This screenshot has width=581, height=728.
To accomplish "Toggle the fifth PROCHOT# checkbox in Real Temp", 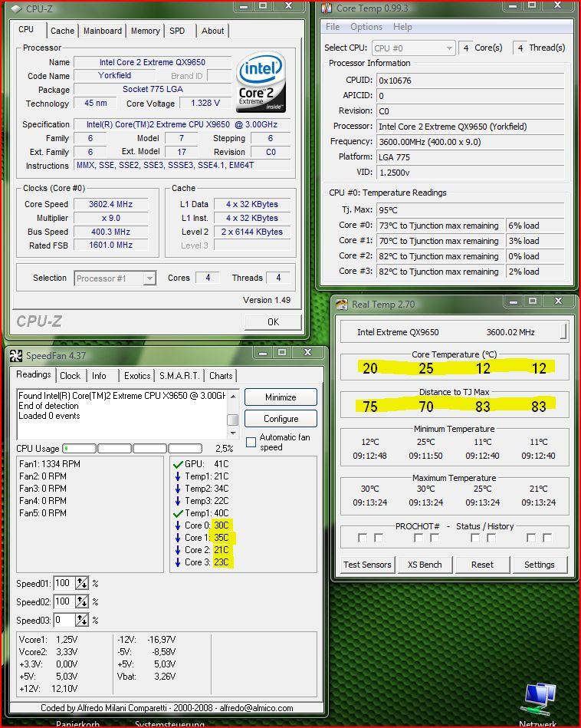I will pyautogui.click(x=475, y=538).
